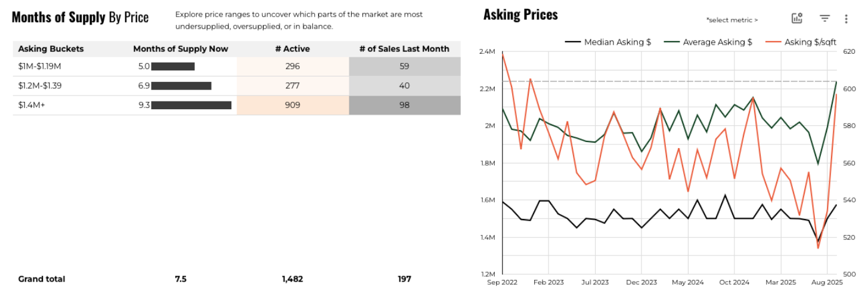Click the 9.3 months of supply bar
The height and width of the screenshot is (299, 868).
pos(191,105)
